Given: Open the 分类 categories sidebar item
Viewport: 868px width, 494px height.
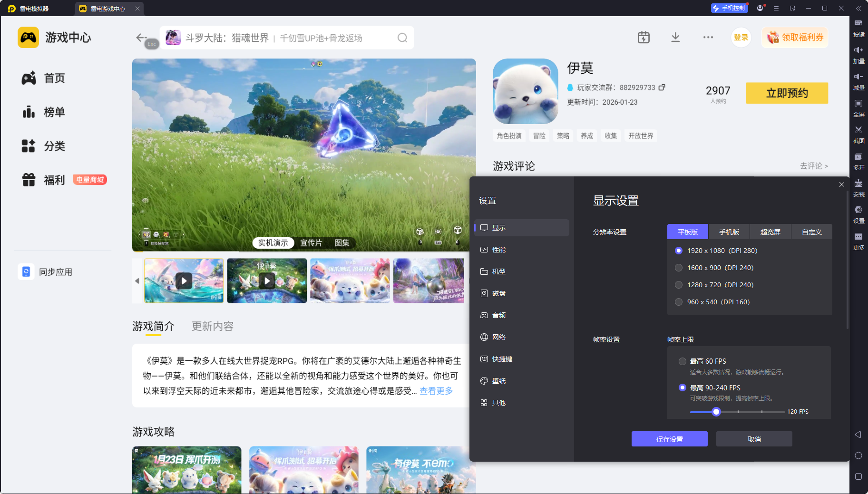Looking at the screenshot, I should coord(43,146).
